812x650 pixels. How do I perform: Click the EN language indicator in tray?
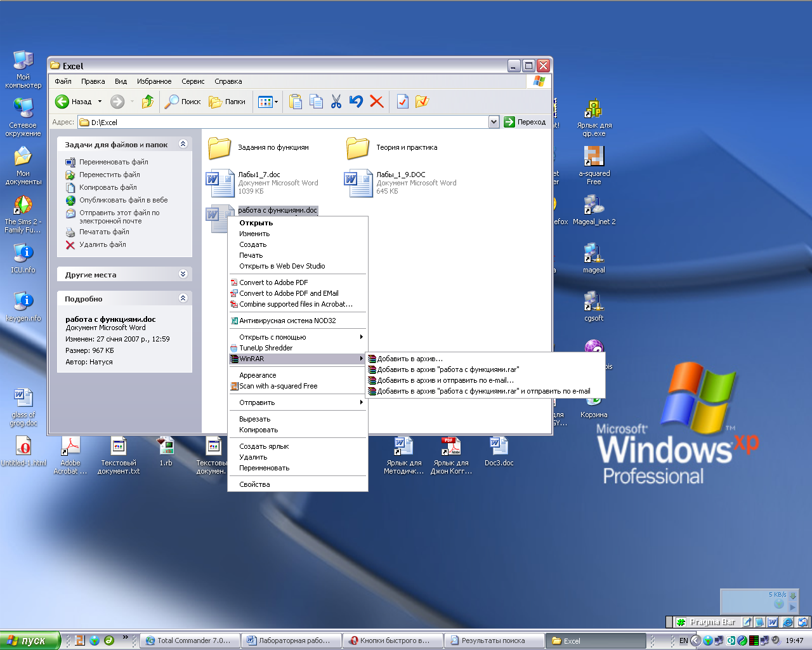[x=683, y=640]
